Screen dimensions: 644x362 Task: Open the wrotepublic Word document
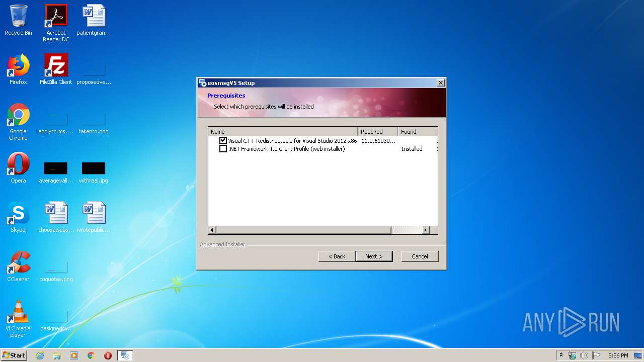94,218
